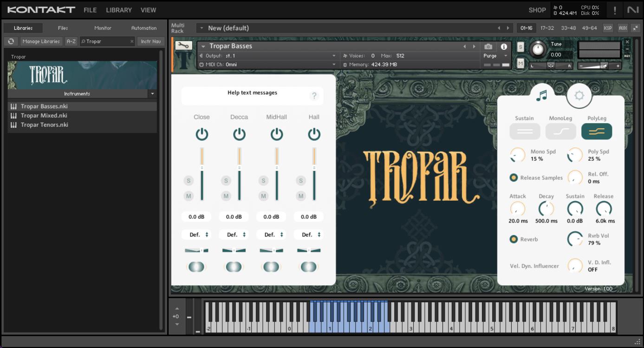Toggle the Reverb option off
Image resolution: width=644 pixels, height=348 pixels.
tap(514, 239)
